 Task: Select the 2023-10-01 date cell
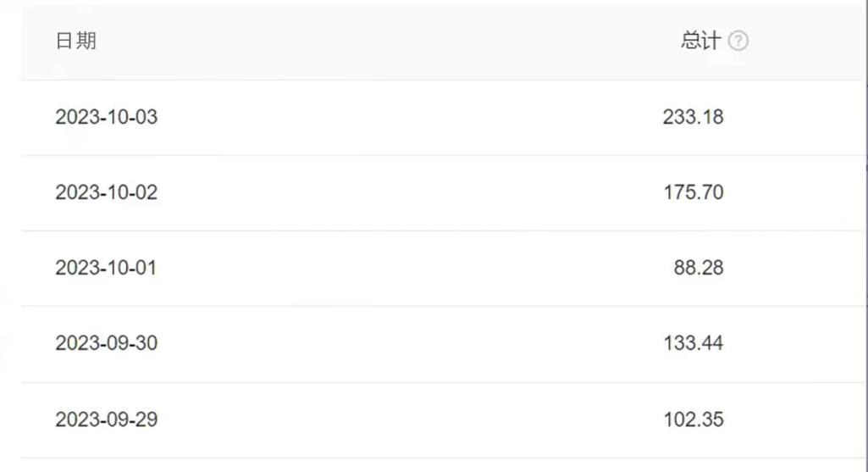tap(106, 268)
